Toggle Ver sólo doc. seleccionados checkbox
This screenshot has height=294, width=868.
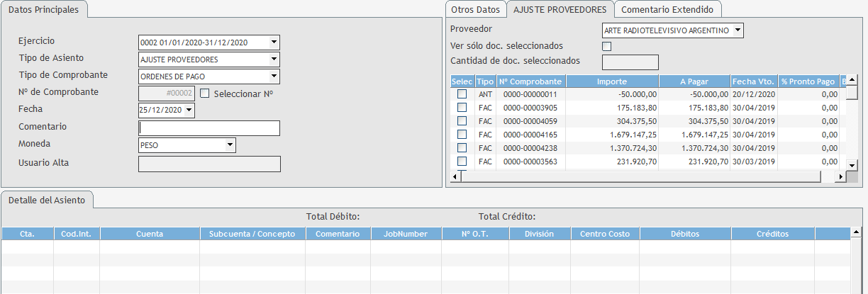pos(606,47)
